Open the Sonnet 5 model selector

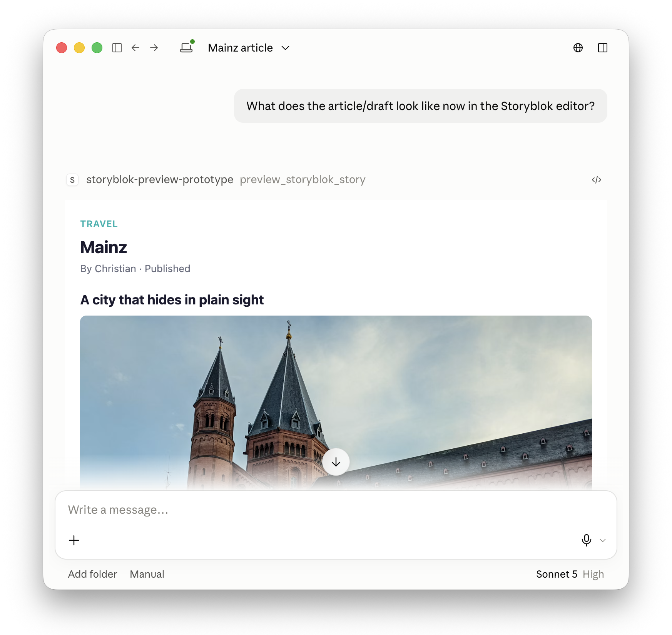[x=557, y=574]
